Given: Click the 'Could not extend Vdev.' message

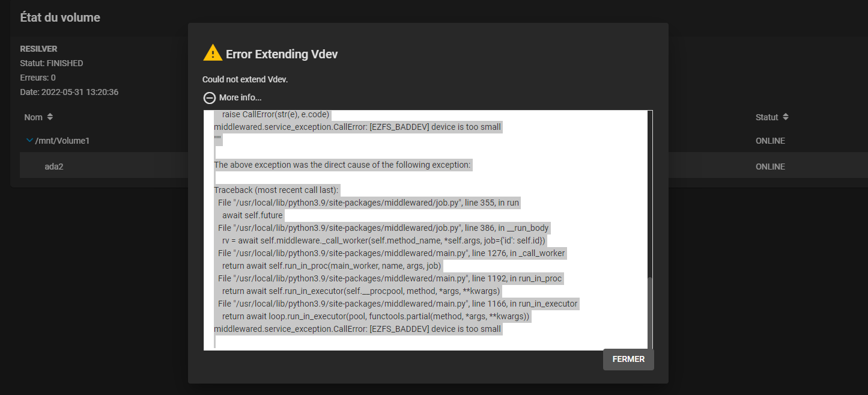Looking at the screenshot, I should tap(245, 79).
